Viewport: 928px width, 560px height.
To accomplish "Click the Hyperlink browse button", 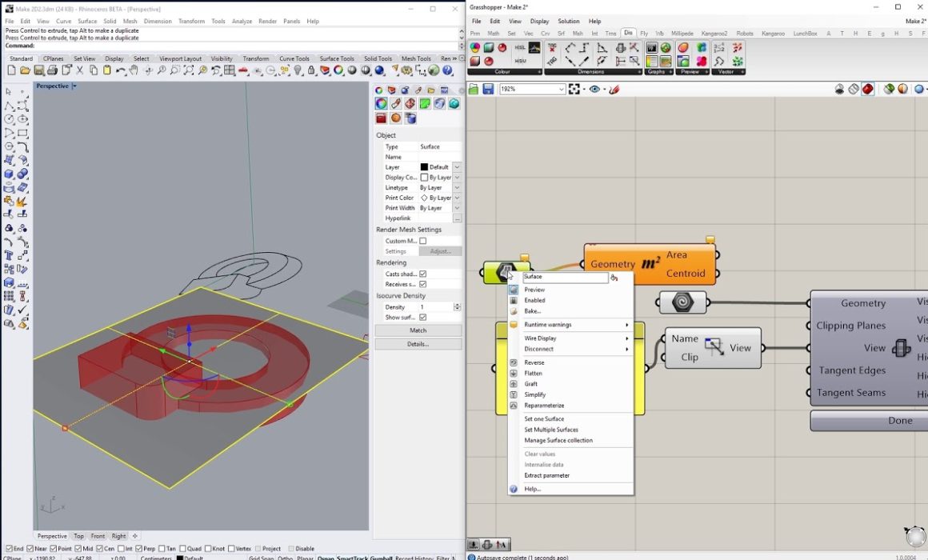I will tap(457, 218).
